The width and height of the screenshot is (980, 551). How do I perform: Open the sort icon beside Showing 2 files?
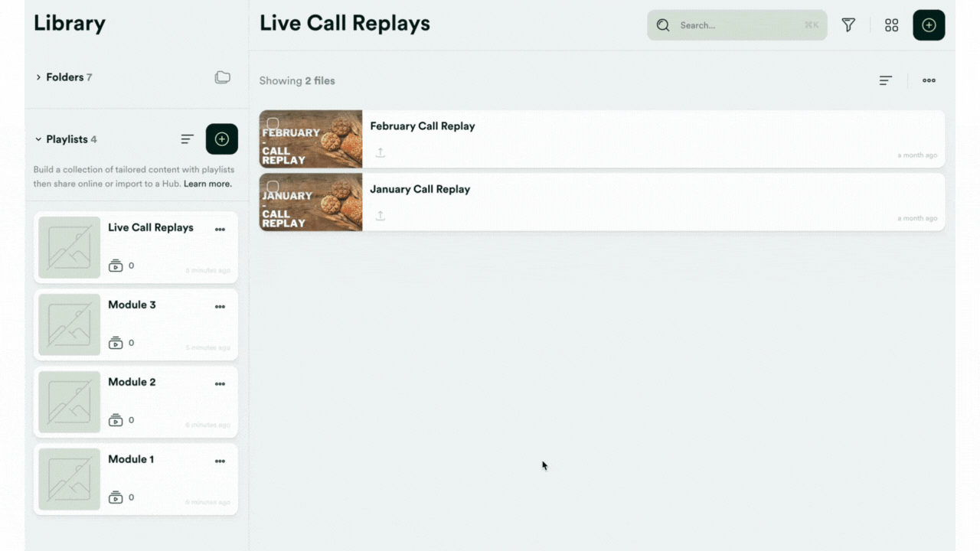click(x=886, y=80)
